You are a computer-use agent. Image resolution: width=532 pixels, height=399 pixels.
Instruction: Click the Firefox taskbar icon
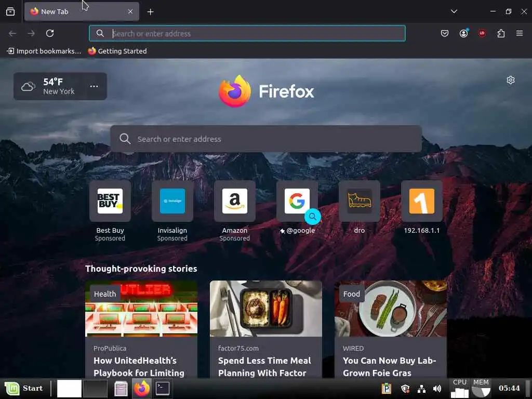pos(142,389)
